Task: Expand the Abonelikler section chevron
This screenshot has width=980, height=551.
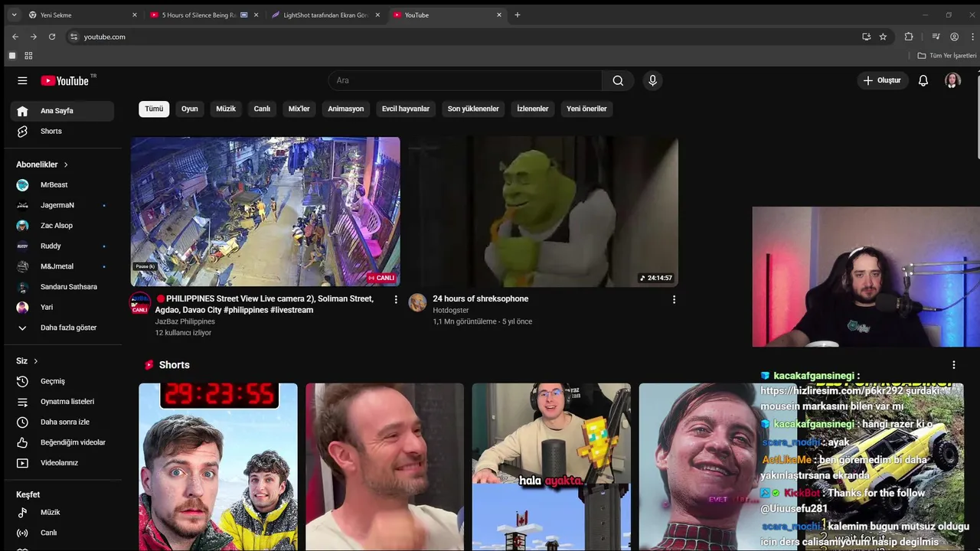Action: tap(66, 165)
